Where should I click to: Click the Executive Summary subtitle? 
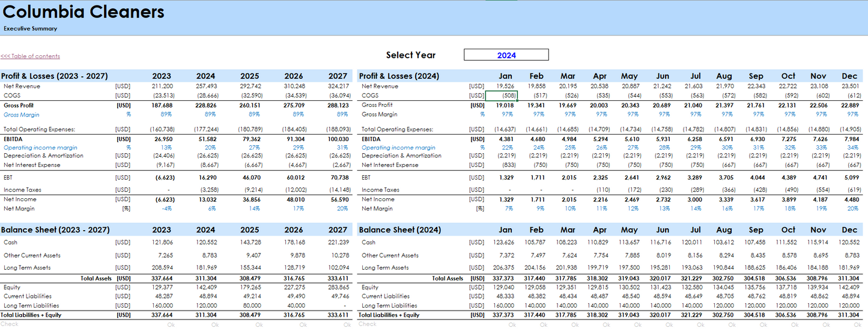point(30,28)
